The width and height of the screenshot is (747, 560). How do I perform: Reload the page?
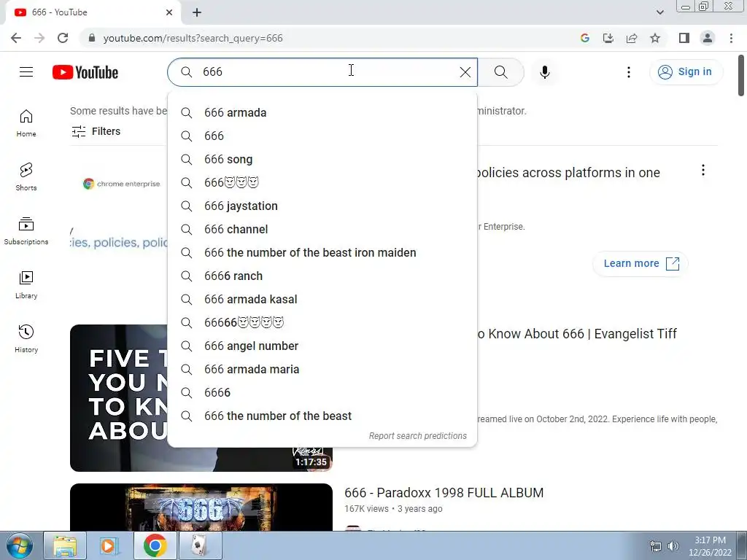coord(63,38)
